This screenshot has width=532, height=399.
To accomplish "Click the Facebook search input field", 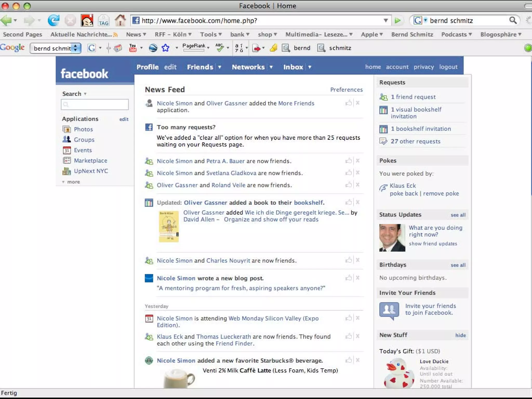I will point(95,104).
